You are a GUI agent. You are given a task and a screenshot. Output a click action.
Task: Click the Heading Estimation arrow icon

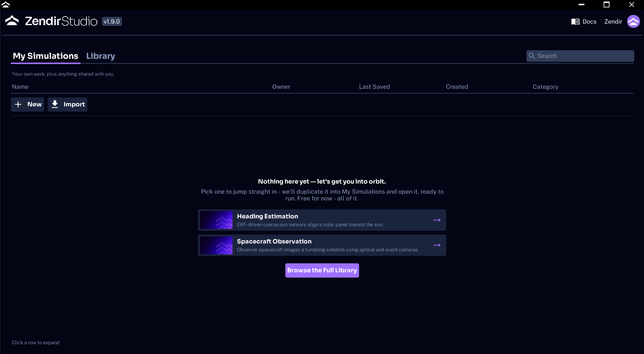[437, 220]
